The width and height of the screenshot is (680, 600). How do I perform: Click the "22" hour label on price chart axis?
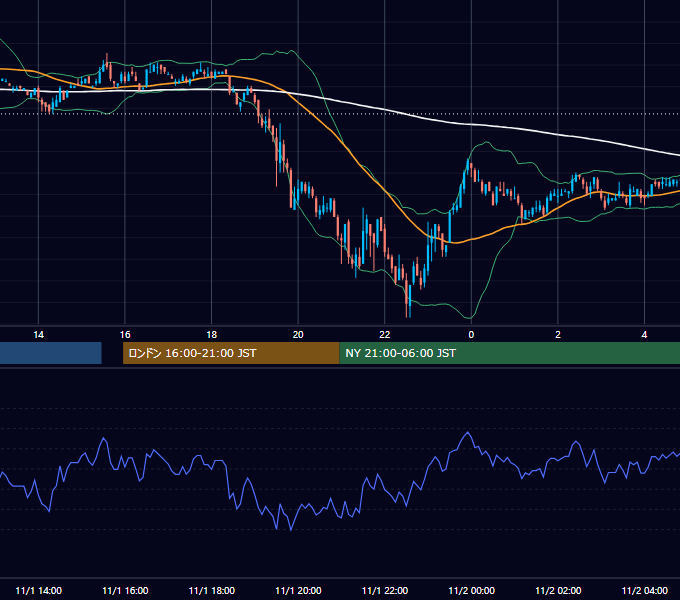pos(385,335)
